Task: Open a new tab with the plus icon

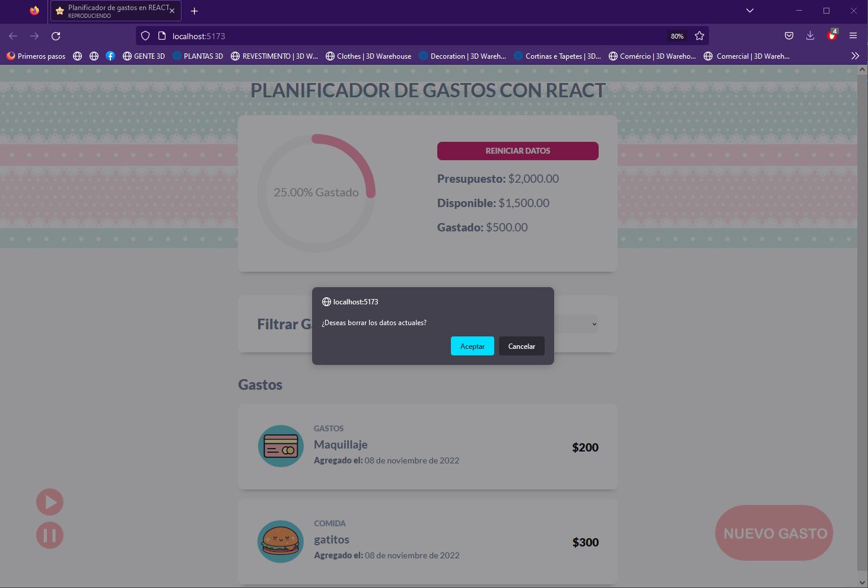Action: [194, 11]
